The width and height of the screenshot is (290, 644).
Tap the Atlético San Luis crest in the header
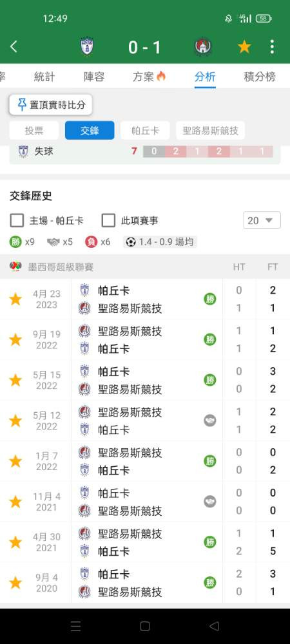[x=203, y=47]
